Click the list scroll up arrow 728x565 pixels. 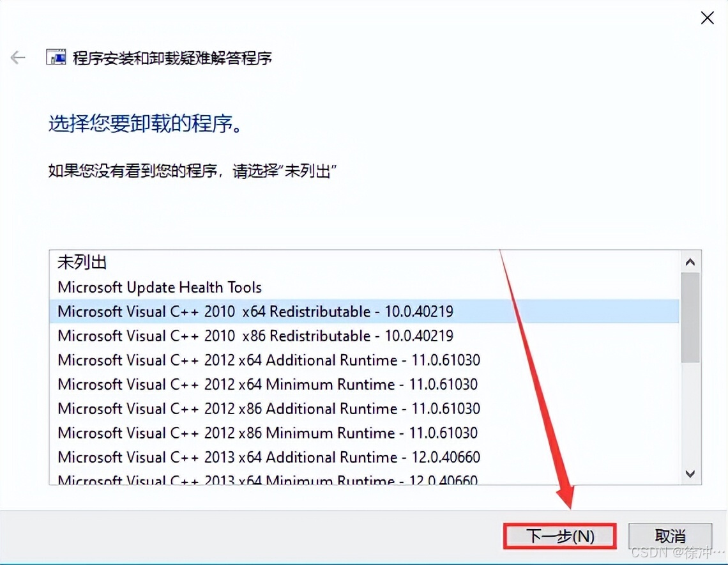pyautogui.click(x=690, y=262)
